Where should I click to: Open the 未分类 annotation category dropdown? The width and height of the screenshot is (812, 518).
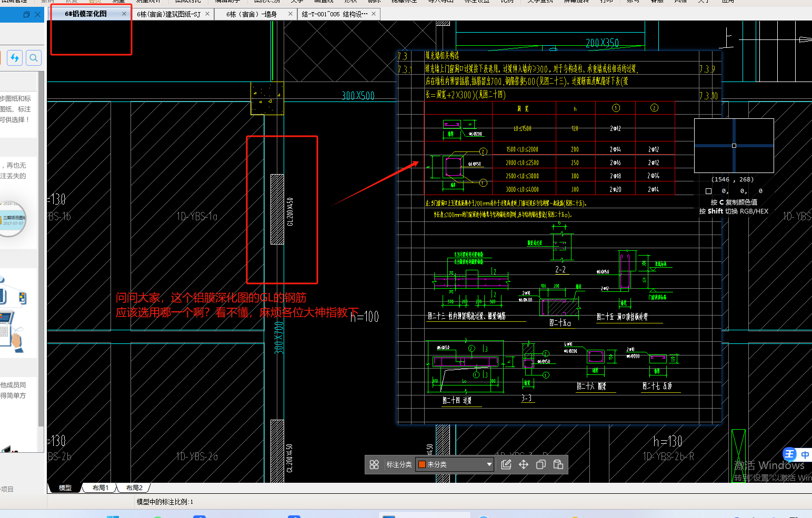click(x=455, y=464)
